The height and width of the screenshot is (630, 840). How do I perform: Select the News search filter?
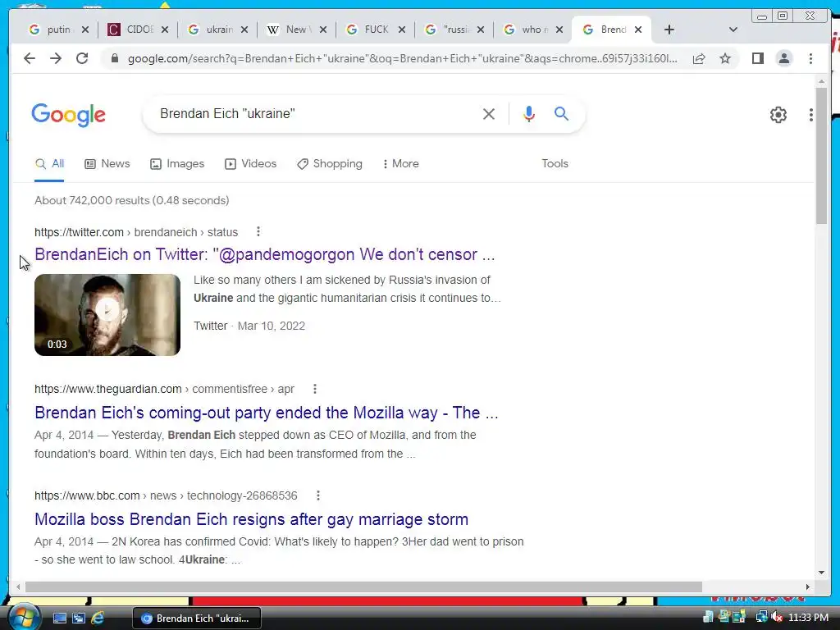coord(107,163)
